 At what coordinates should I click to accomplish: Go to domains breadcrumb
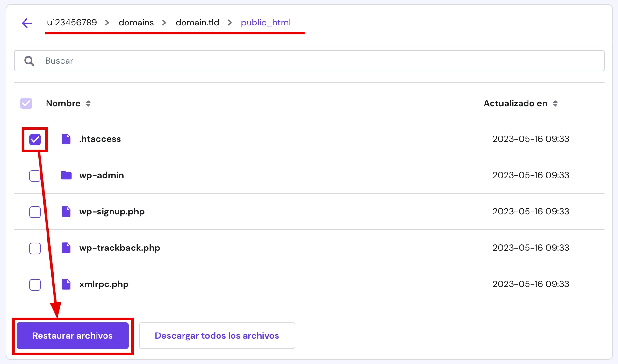tap(136, 23)
